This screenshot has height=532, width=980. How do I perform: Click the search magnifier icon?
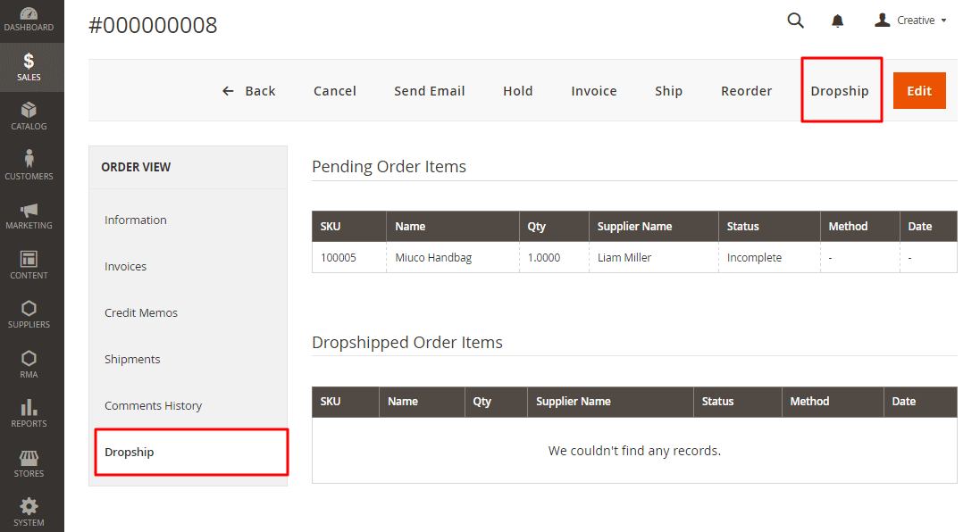tap(795, 21)
